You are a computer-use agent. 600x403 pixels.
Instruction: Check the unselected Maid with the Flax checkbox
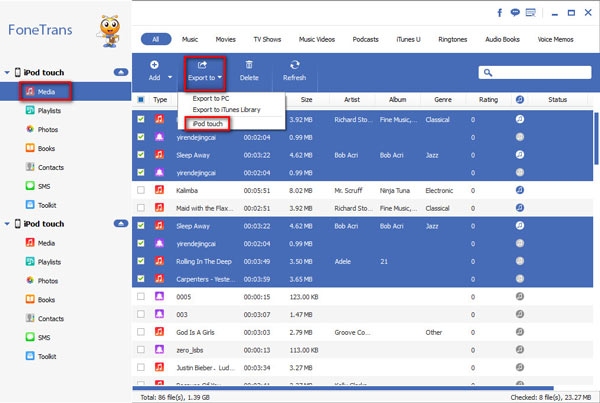[x=141, y=208]
